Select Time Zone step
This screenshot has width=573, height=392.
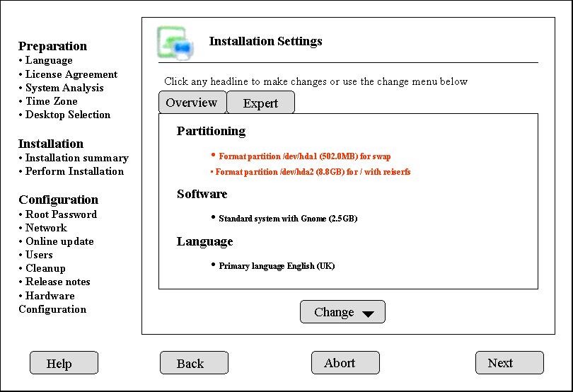[48, 101]
